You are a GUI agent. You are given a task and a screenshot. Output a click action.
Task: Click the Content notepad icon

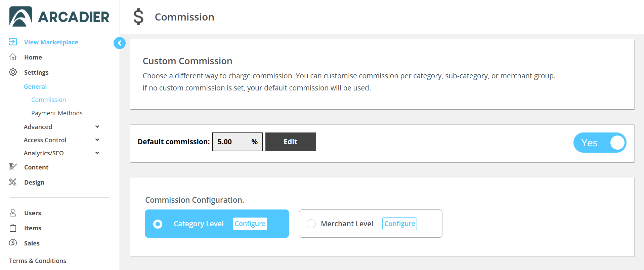click(x=13, y=167)
